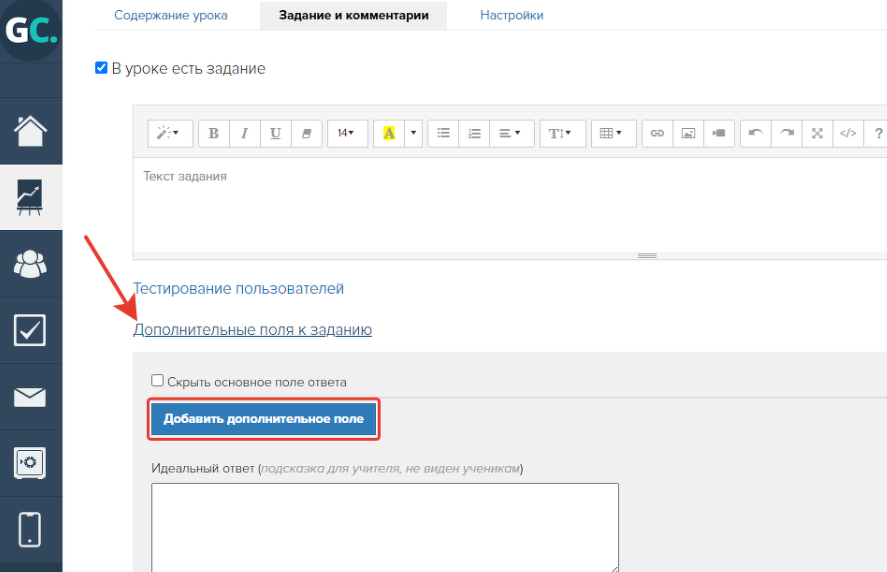Grab the editor resize handle bar

(x=647, y=256)
